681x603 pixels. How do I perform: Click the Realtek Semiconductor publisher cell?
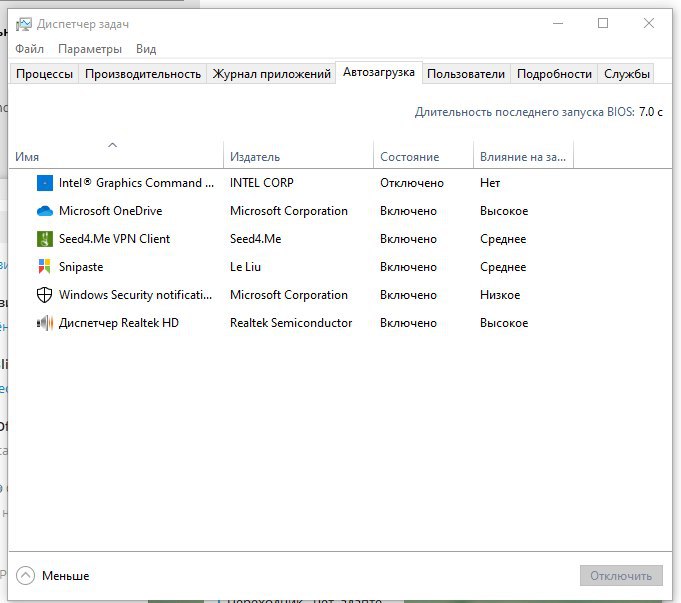coord(291,323)
